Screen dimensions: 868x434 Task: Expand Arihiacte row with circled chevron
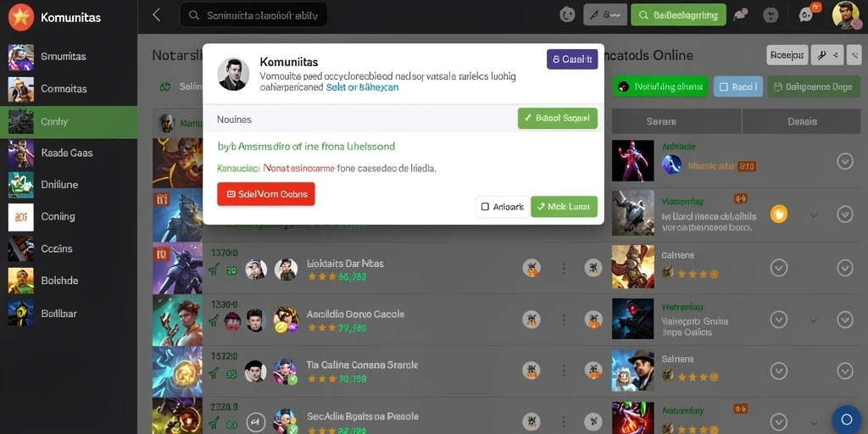tap(845, 161)
